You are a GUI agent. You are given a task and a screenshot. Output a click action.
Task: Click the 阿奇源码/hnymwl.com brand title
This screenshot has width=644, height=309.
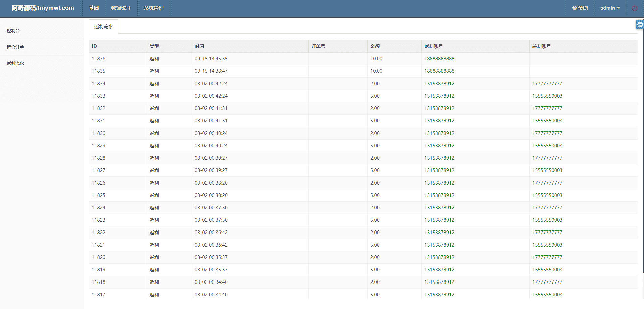click(43, 8)
